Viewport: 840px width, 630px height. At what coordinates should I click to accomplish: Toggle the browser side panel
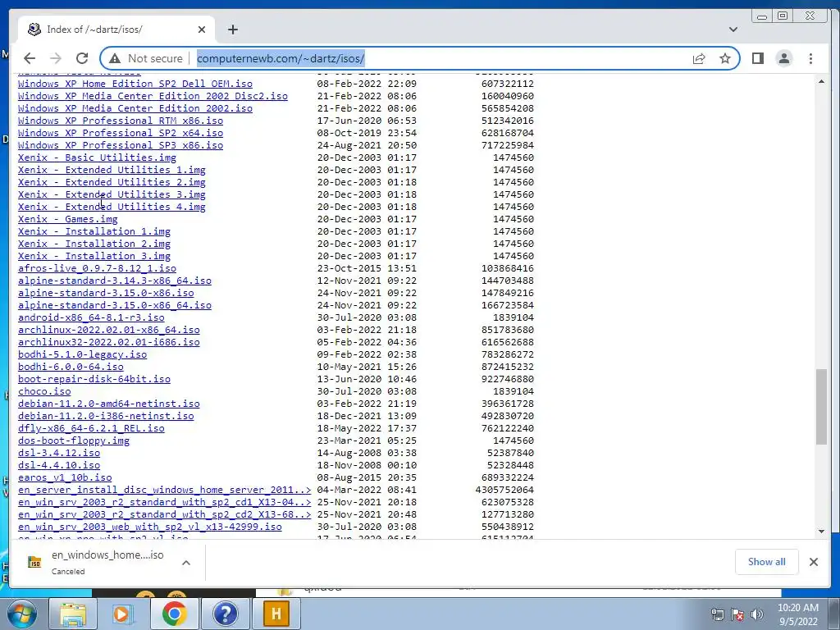coord(757,58)
